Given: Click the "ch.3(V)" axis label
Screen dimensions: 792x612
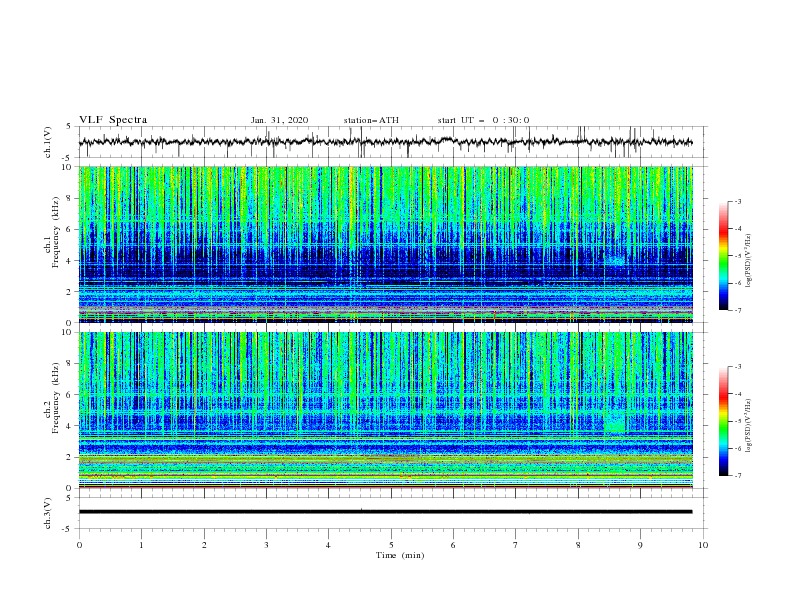Looking at the screenshot, I should coord(48,513).
